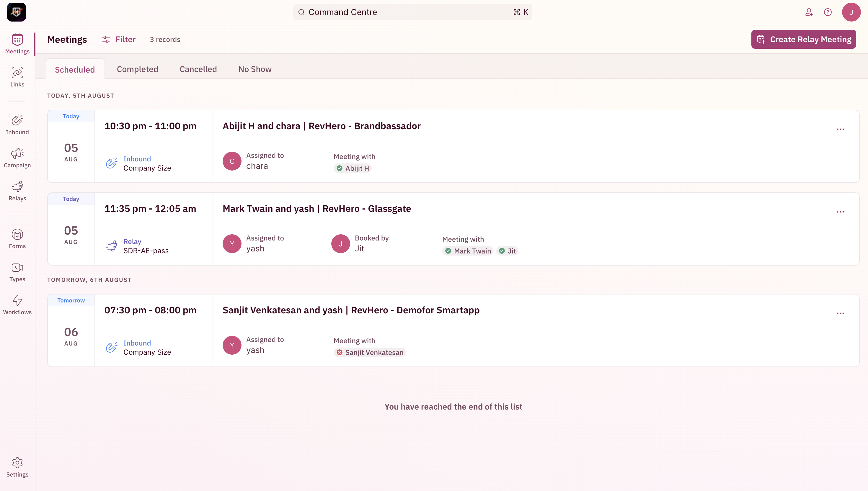Switch to the No Show tab
Screen dimensions: 868x491
tap(255, 69)
